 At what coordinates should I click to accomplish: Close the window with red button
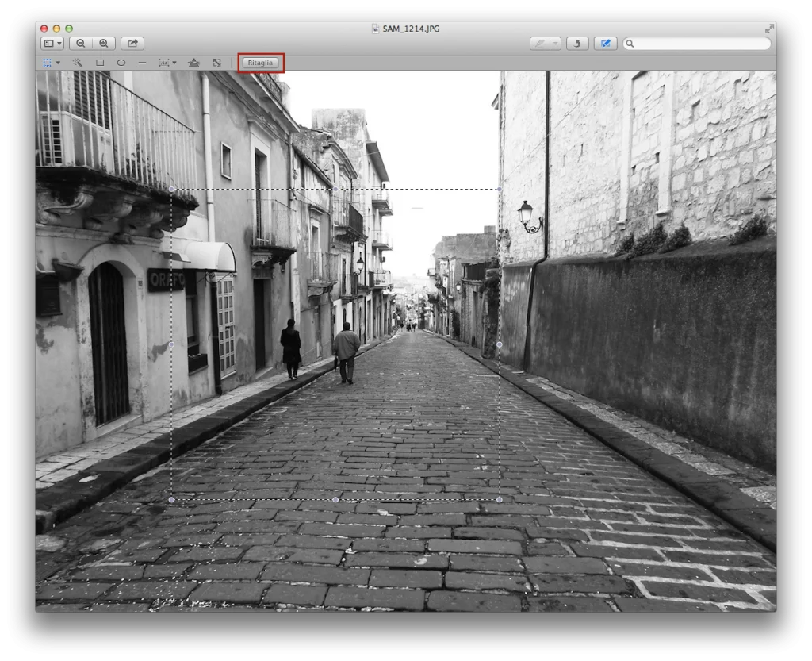44,29
